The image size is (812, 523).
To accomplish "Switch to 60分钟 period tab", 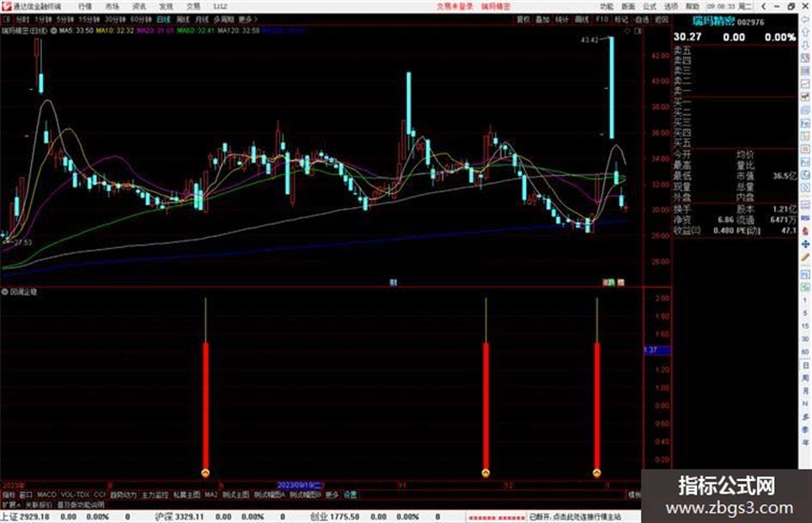I will (x=141, y=19).
